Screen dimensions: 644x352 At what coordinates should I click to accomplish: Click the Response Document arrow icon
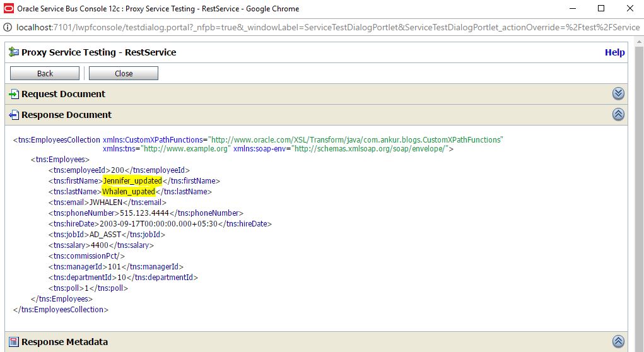point(14,115)
